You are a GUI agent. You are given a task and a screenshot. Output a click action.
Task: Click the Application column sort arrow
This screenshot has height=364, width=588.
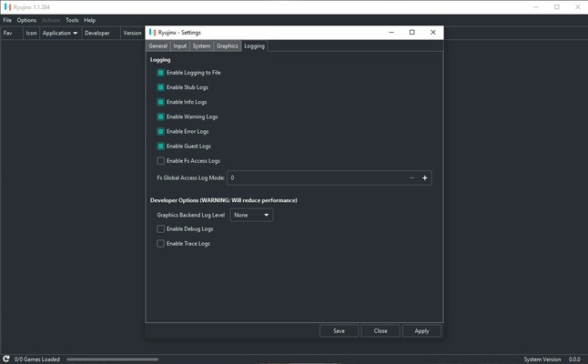coord(76,34)
